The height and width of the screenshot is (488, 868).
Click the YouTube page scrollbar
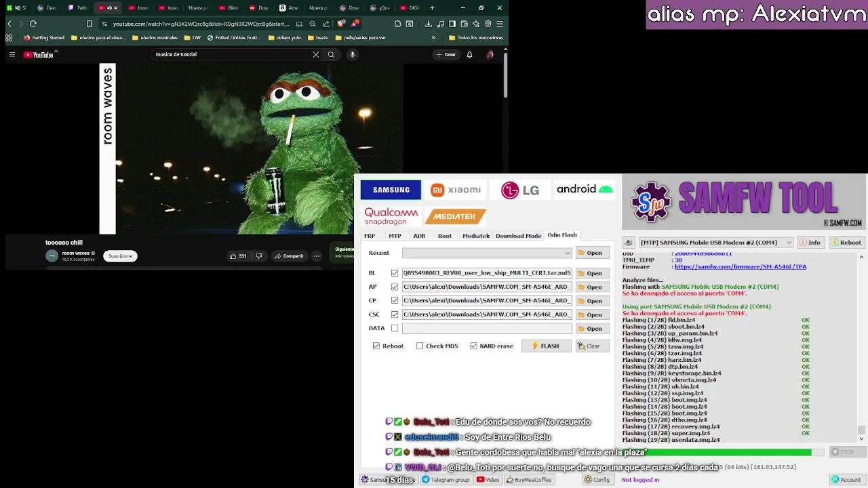click(505, 75)
